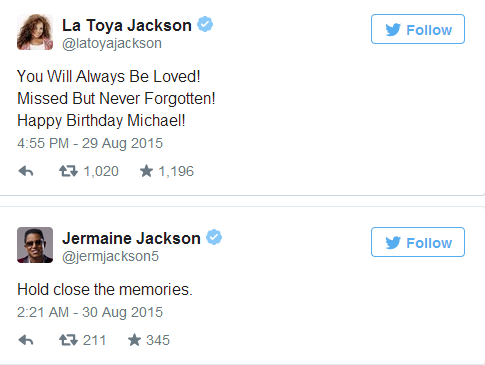Follow La Toya Jackson
The height and width of the screenshot is (365, 485).
tap(418, 29)
